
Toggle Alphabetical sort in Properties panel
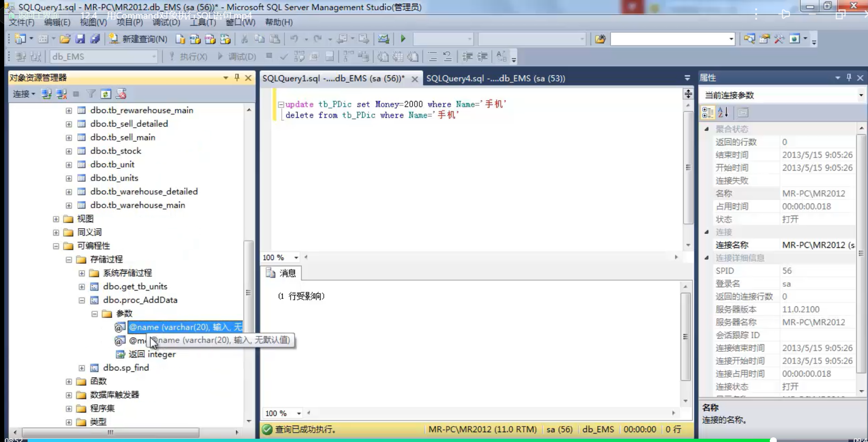point(723,112)
